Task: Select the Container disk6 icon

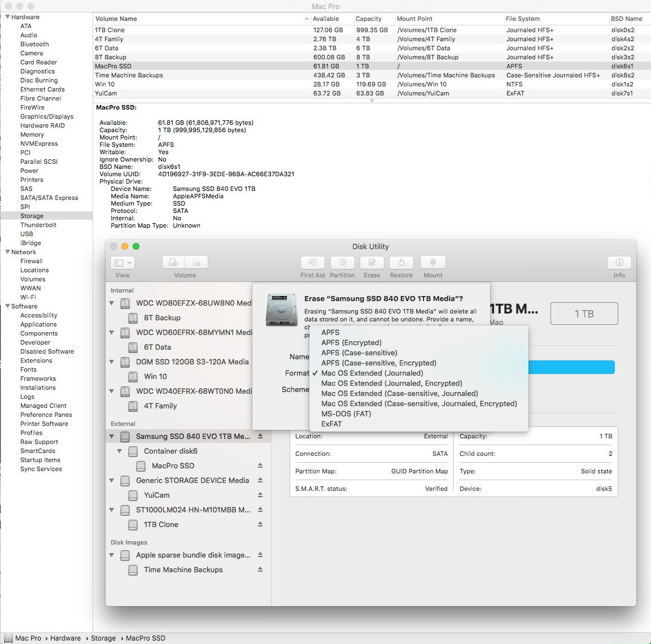Action: coord(133,451)
